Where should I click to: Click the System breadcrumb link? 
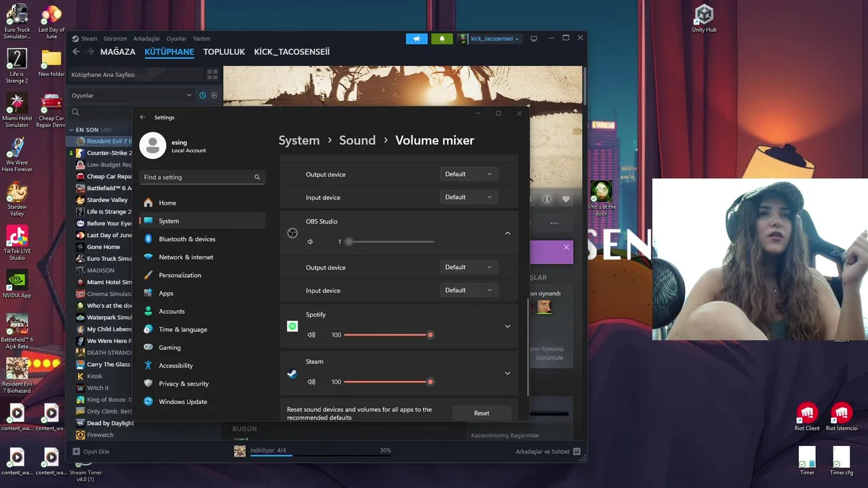tap(299, 140)
